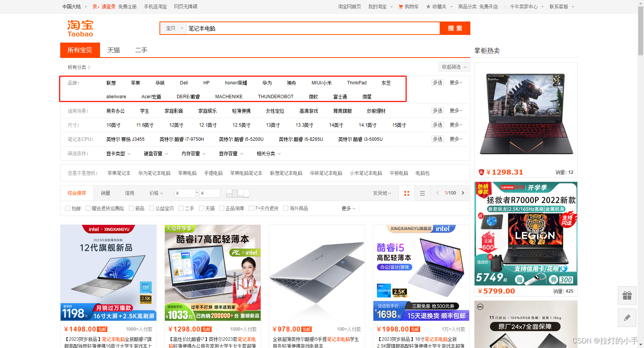Check the 包邮 free shipping filter
Image resolution: width=644 pixels, height=348 pixels.
[68, 208]
